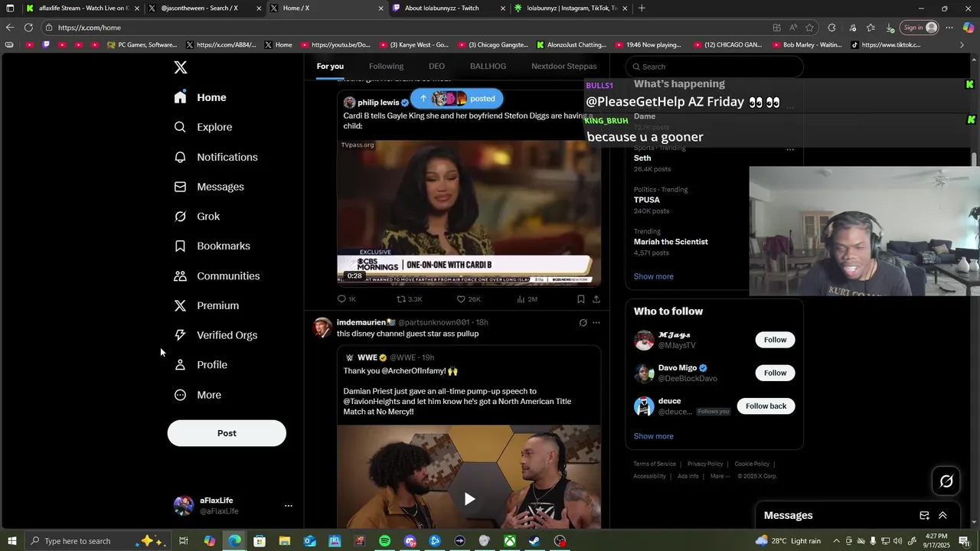Share the Cardi B post

596,299
